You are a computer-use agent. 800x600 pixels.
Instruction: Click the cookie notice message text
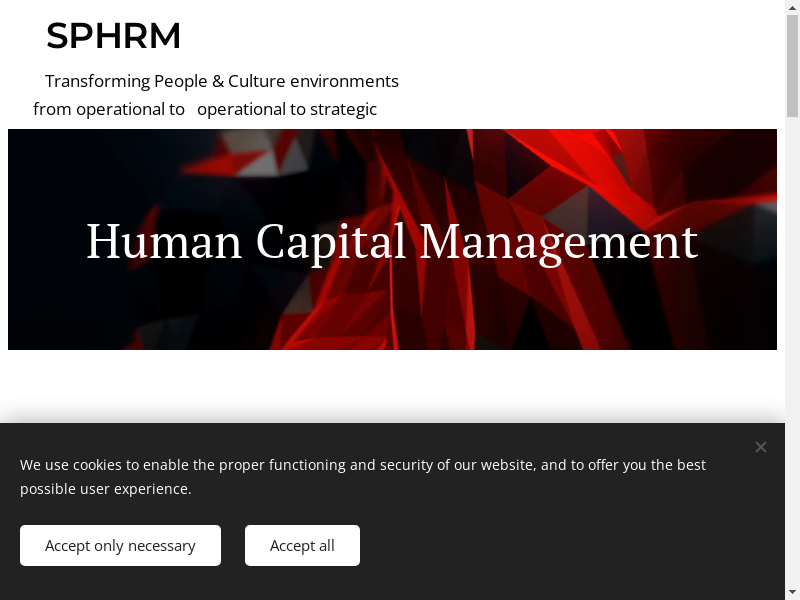(363, 477)
